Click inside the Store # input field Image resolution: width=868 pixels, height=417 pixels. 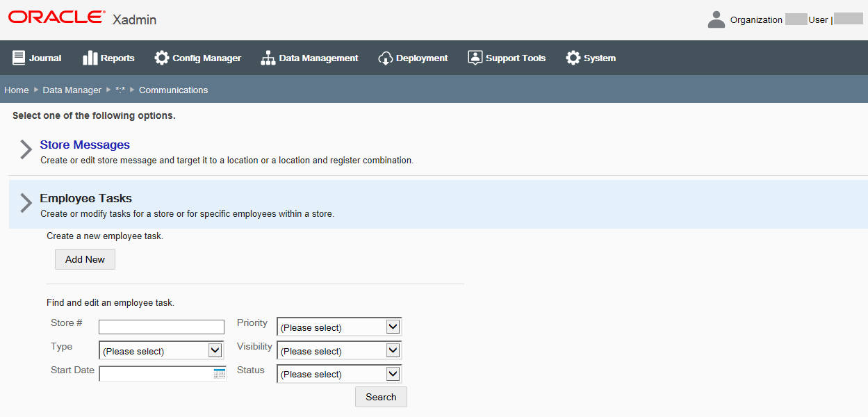161,327
